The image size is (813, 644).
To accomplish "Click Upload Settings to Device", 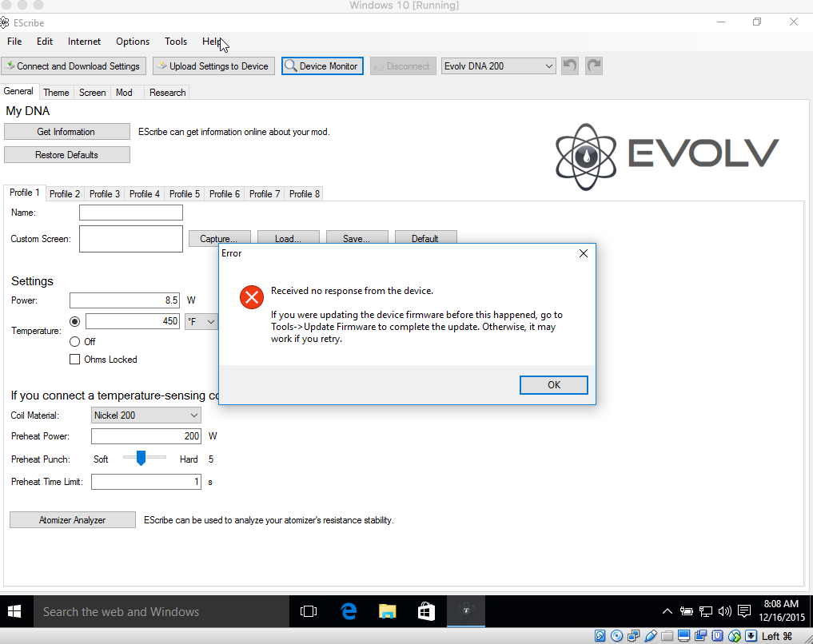I will [213, 66].
